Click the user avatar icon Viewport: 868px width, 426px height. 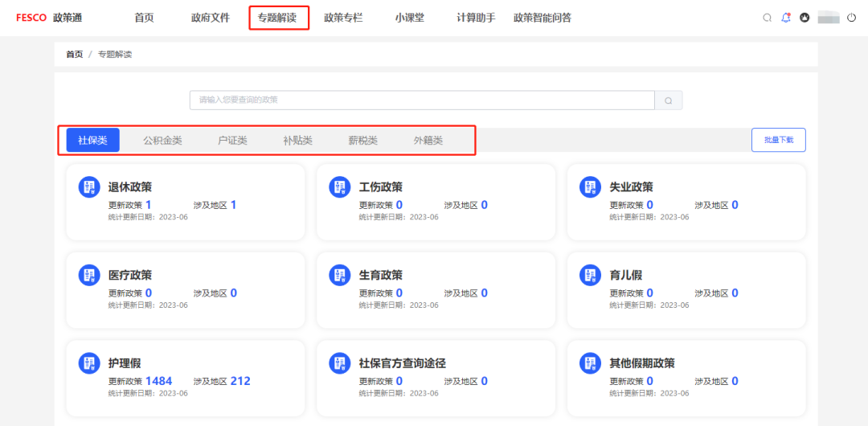click(805, 18)
